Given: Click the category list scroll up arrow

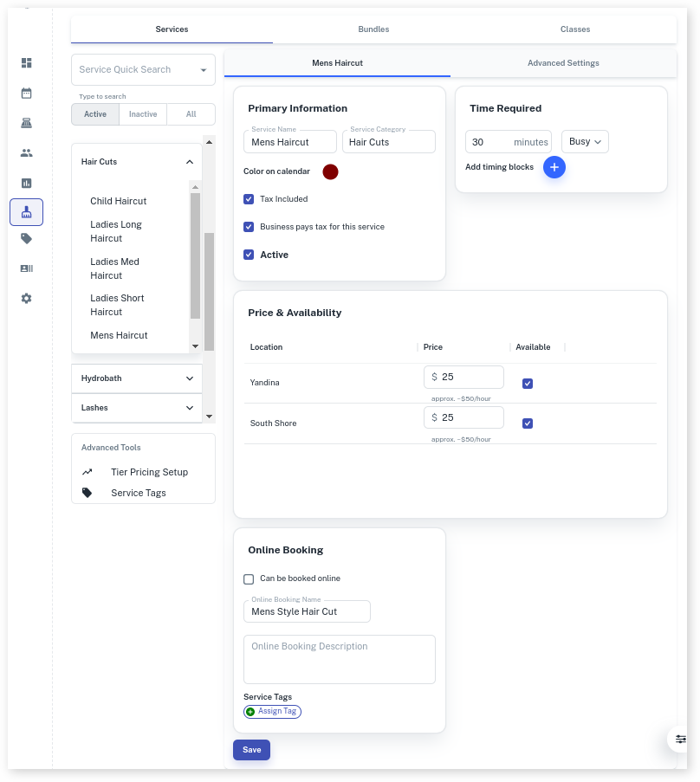Looking at the screenshot, I should pos(209,142).
